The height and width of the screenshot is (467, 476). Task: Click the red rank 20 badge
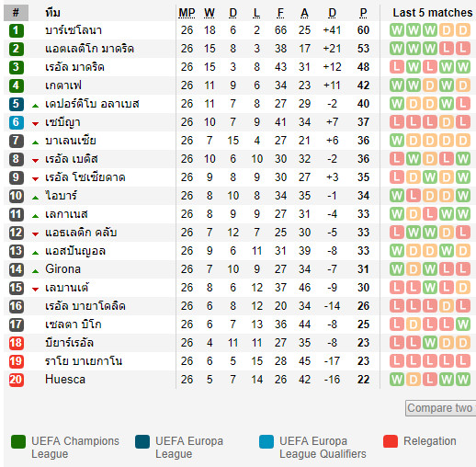point(17,380)
